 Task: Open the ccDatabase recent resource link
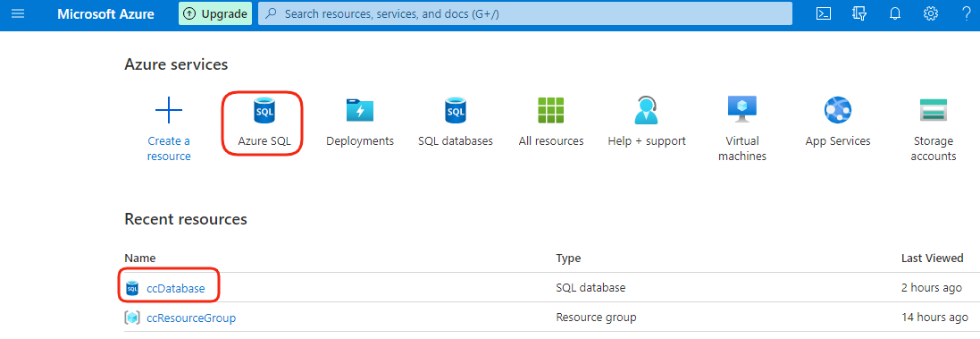pos(176,288)
